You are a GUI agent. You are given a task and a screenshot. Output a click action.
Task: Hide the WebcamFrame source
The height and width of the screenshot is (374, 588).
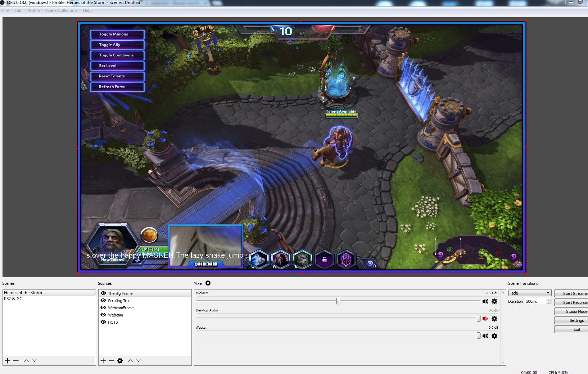click(x=103, y=308)
